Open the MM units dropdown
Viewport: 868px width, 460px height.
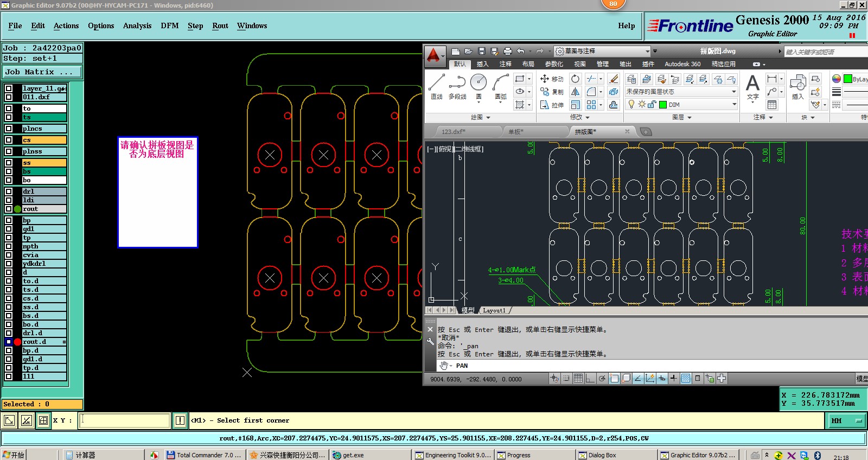coord(846,420)
